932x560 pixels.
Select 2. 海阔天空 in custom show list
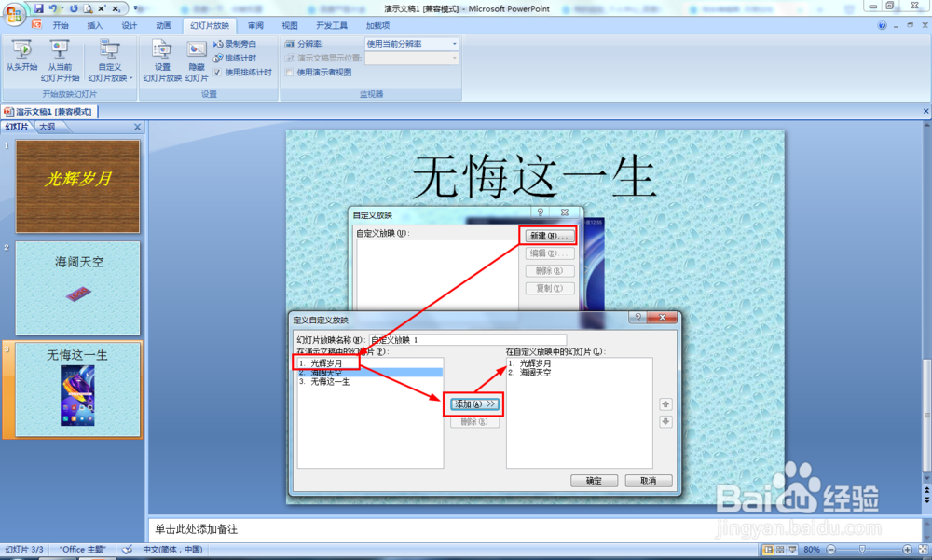pyautogui.click(x=579, y=373)
